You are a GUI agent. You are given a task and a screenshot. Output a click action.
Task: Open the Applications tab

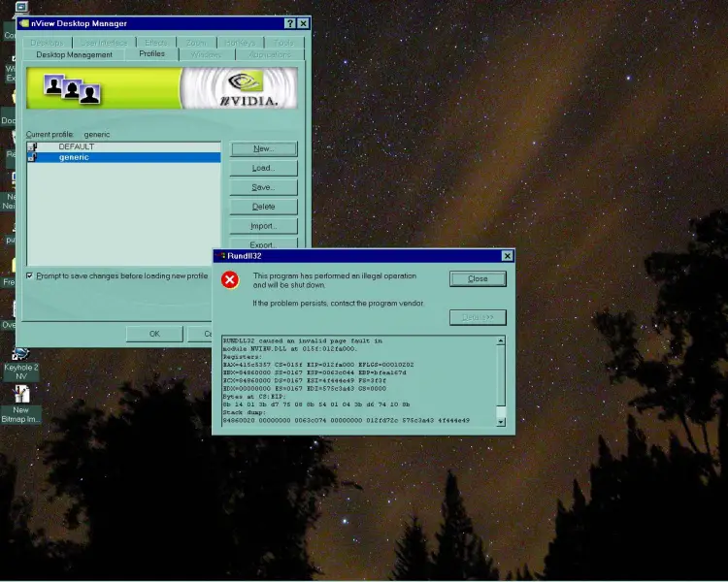click(270, 54)
